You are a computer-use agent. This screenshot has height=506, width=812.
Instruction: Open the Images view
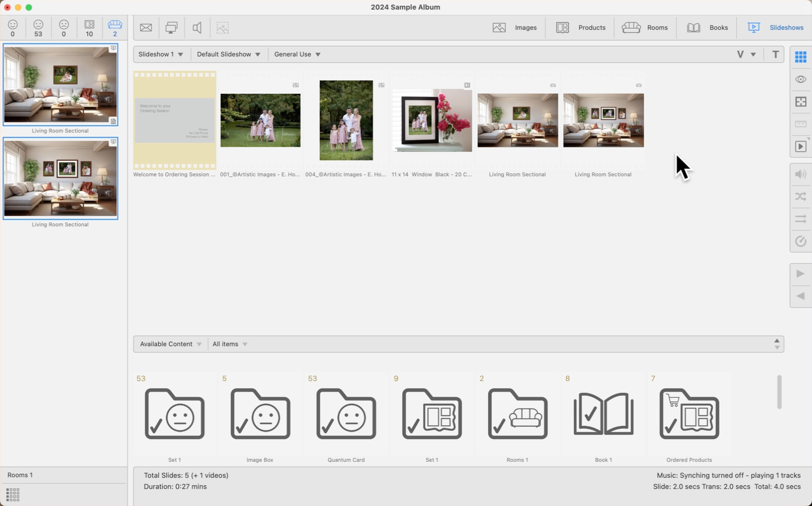(x=515, y=28)
